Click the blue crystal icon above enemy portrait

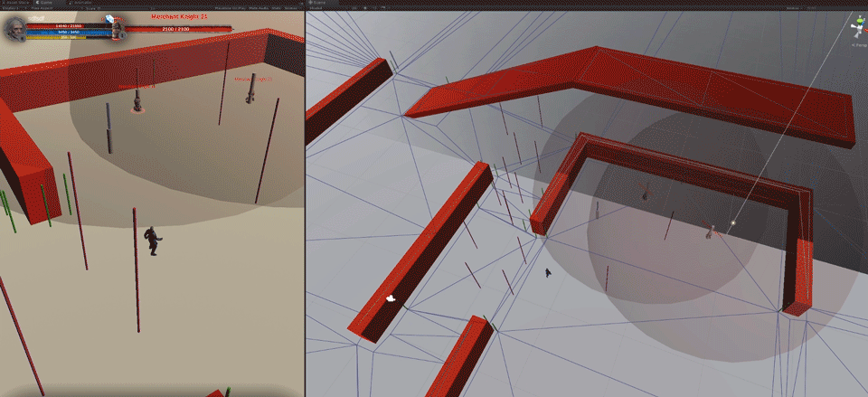pyautogui.click(x=110, y=17)
